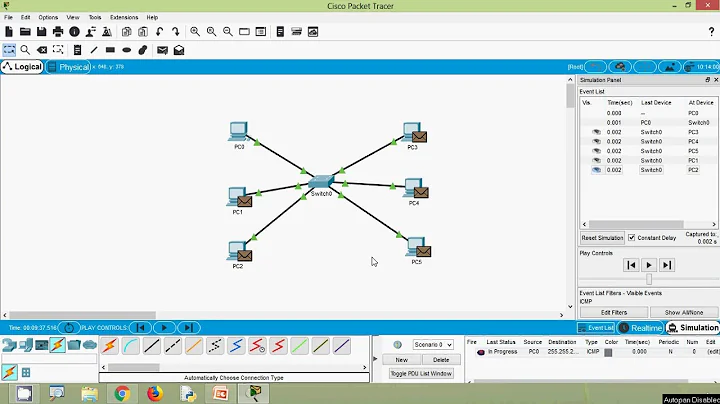The height and width of the screenshot is (404, 720).
Task: Click the Redo arrow icon
Action: (x=175, y=32)
